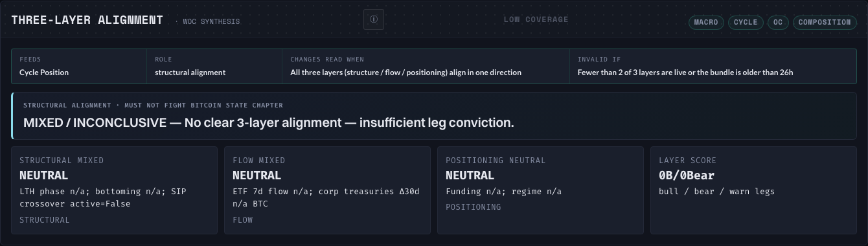Open the Structural Mixed NEUTRAL card
This screenshot has width=868, height=246.
point(114,190)
